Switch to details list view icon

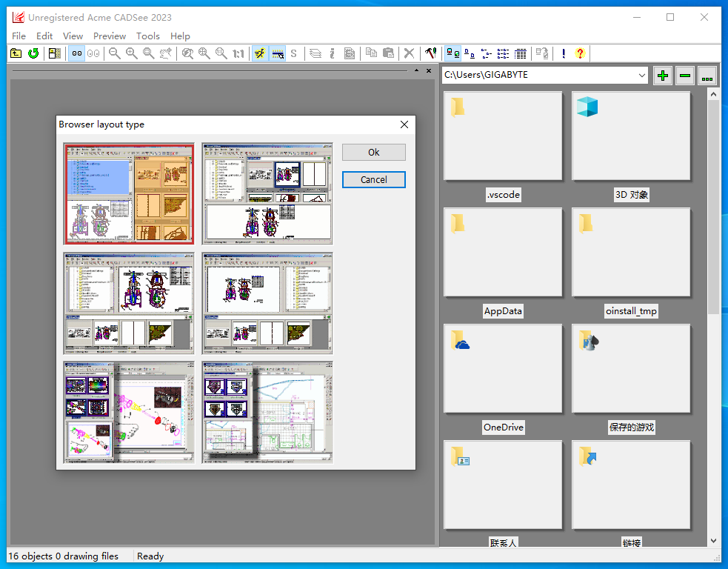(x=521, y=53)
